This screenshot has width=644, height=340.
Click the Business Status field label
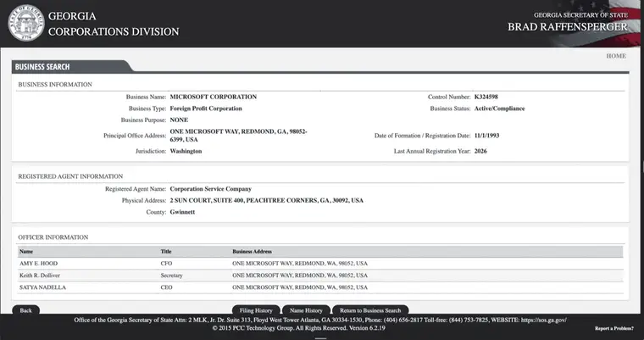[x=450, y=109]
